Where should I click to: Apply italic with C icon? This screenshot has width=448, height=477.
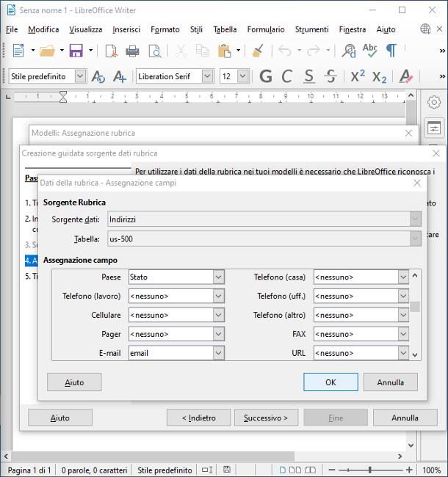(x=287, y=76)
